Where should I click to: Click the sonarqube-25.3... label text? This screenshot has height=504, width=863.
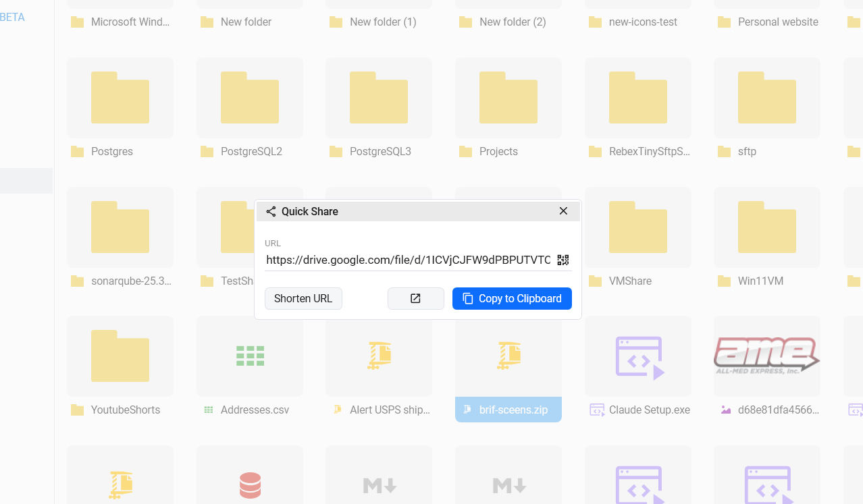coord(131,281)
